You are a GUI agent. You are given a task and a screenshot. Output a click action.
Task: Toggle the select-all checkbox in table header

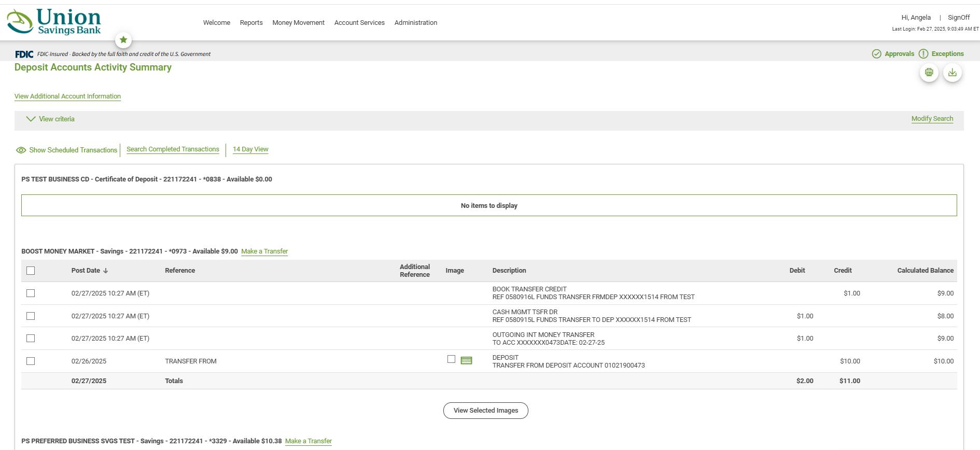pyautogui.click(x=31, y=271)
